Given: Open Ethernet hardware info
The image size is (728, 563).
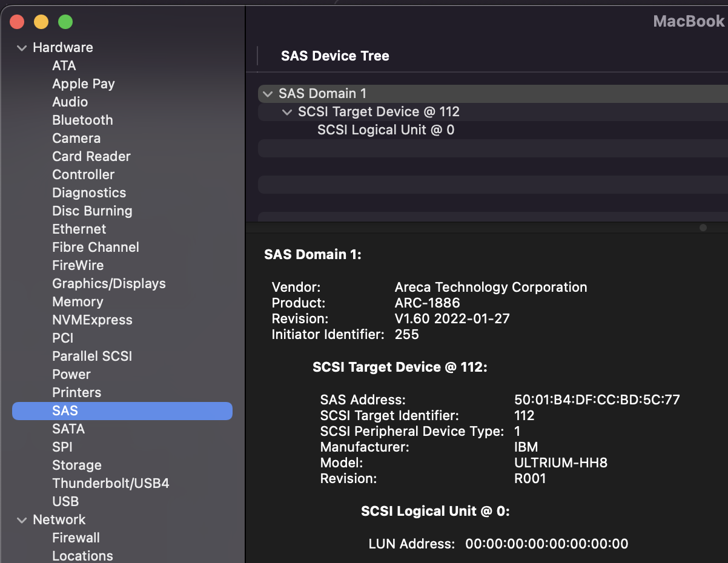Looking at the screenshot, I should [79, 229].
